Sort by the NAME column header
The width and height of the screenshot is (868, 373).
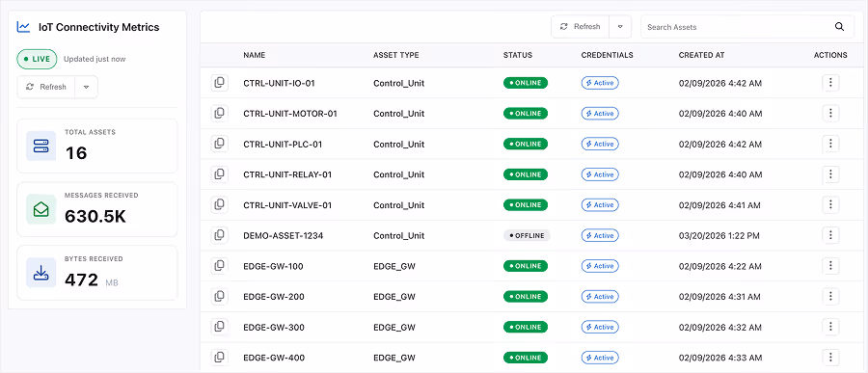point(254,55)
